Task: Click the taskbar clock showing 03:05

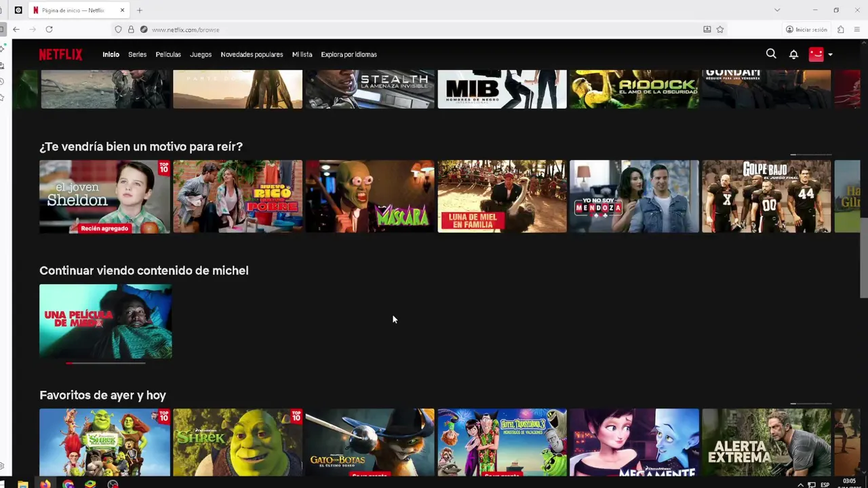Action: click(850, 483)
